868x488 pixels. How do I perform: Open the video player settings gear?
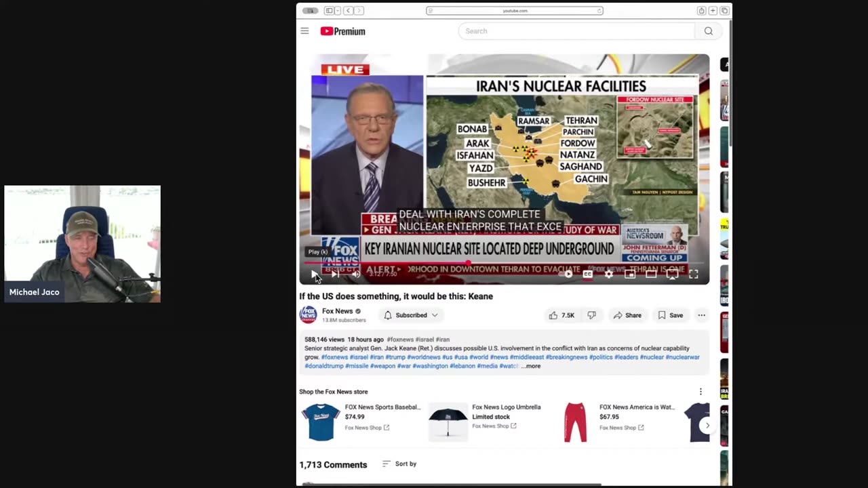pos(609,274)
